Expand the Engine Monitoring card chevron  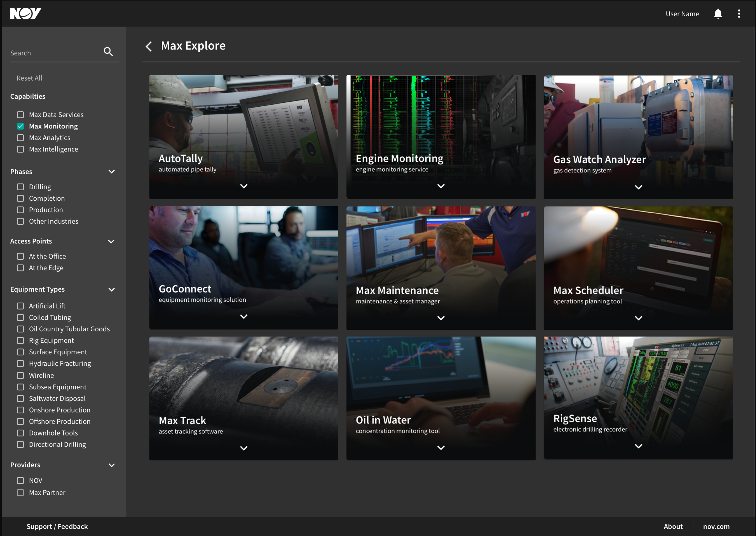[x=441, y=186]
